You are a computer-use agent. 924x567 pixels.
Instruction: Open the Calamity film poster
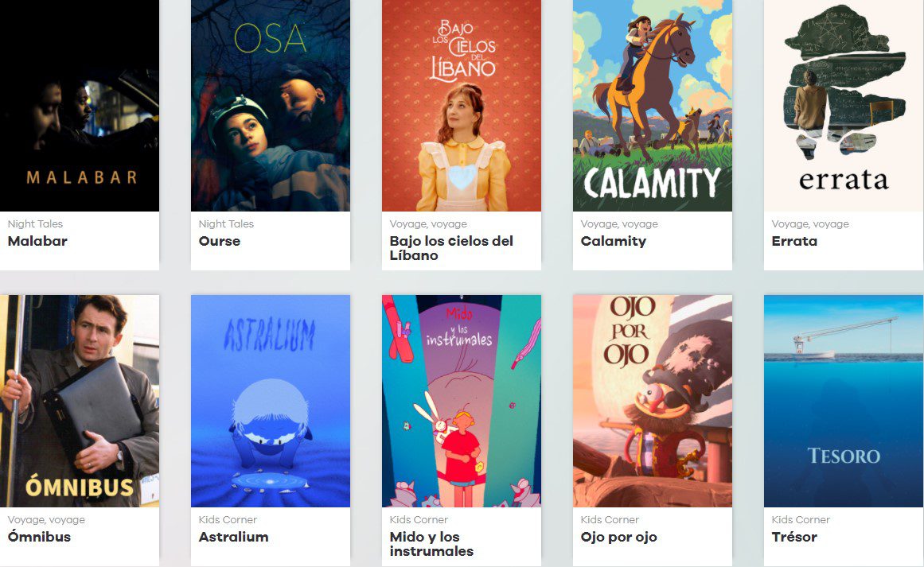click(653, 106)
